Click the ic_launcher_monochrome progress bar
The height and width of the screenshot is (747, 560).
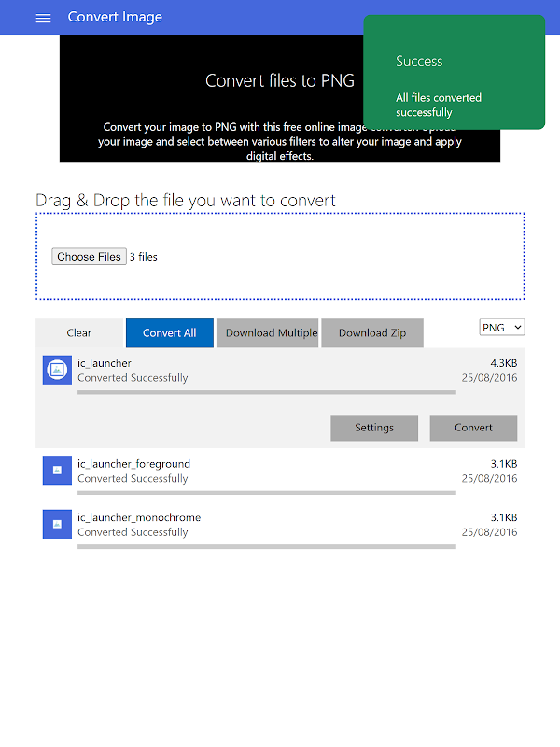pyautogui.click(x=267, y=547)
